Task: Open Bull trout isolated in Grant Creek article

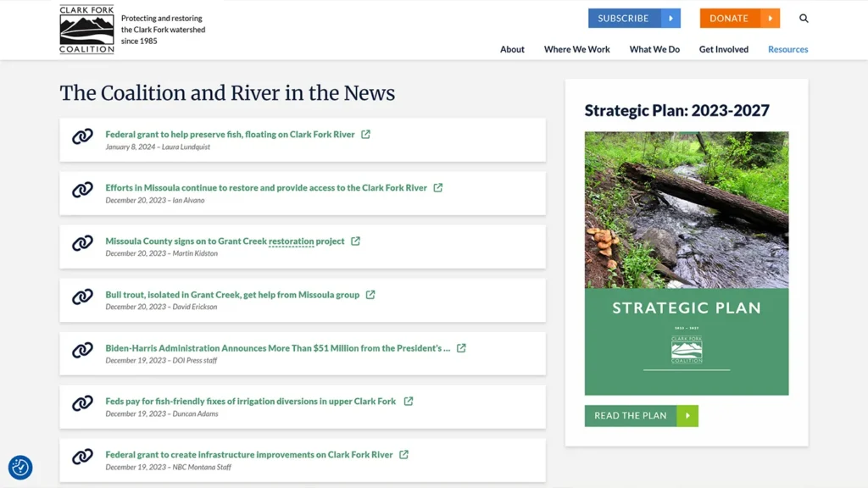Action: pos(232,295)
